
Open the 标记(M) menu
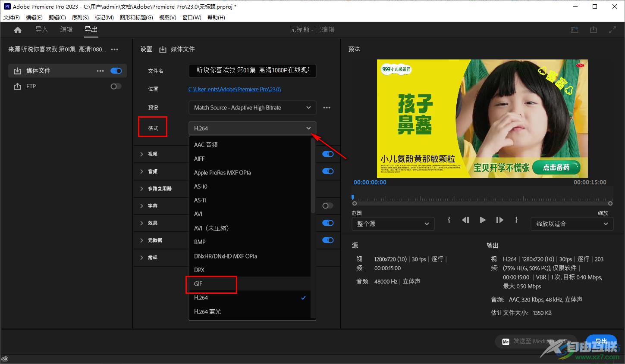104,18
